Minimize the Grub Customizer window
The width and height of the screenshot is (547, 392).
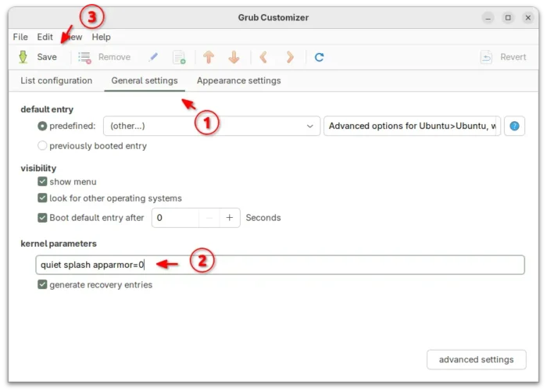coord(488,18)
